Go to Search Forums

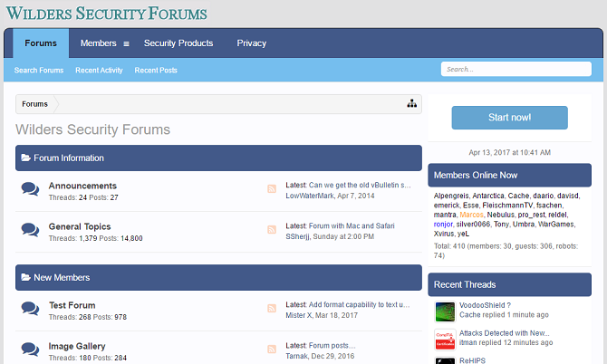(39, 70)
